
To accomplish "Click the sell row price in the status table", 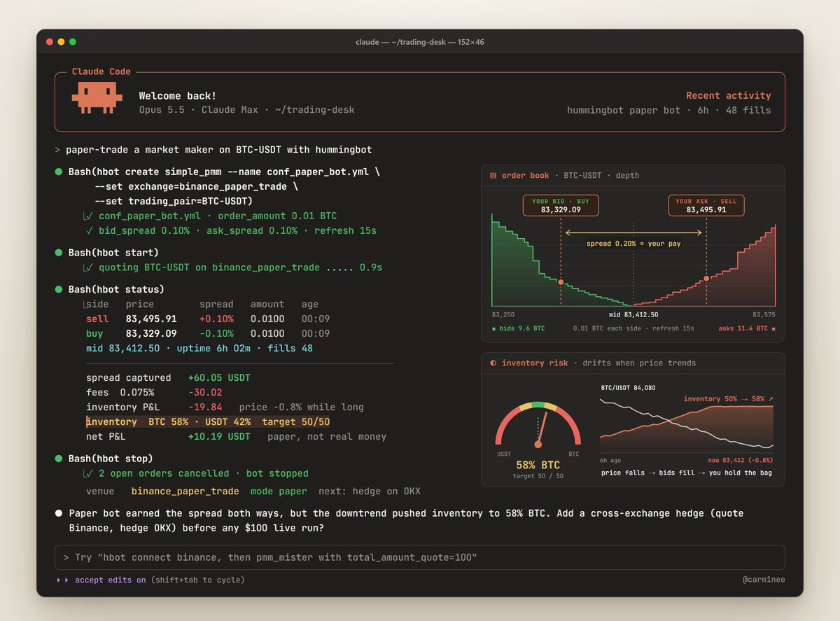I will coord(151,319).
